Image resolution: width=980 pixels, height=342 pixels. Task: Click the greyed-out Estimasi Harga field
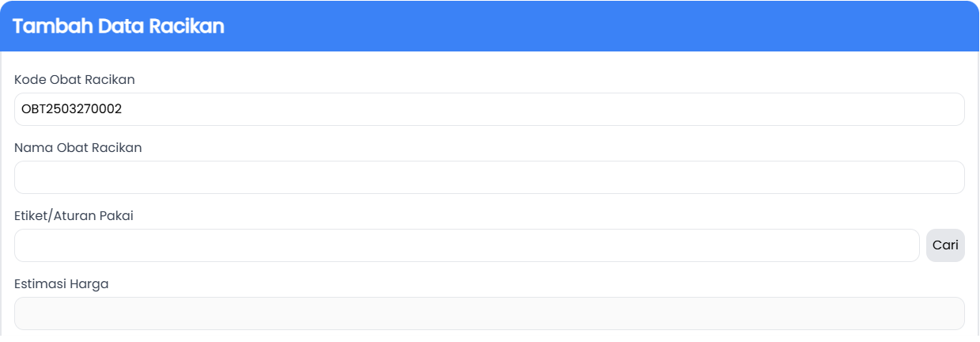489,313
